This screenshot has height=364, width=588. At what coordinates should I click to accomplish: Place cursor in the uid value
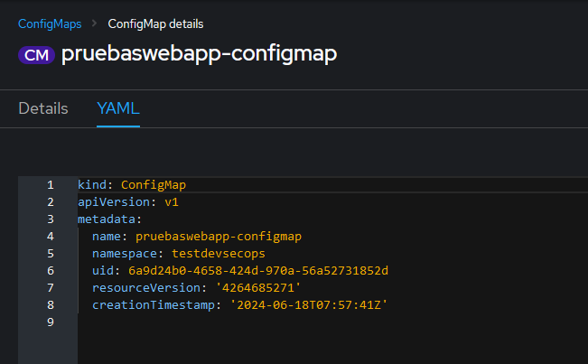pyautogui.click(x=257, y=271)
